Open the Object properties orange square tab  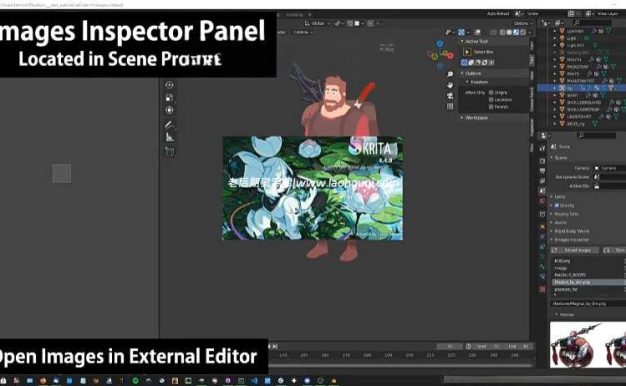coord(542,226)
